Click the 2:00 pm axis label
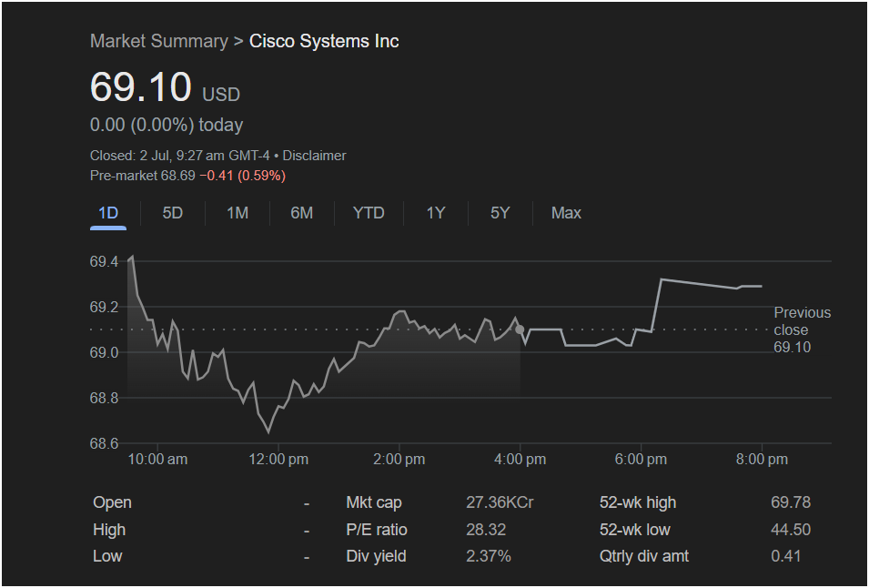Viewport: 869px width, 588px height. click(x=399, y=460)
